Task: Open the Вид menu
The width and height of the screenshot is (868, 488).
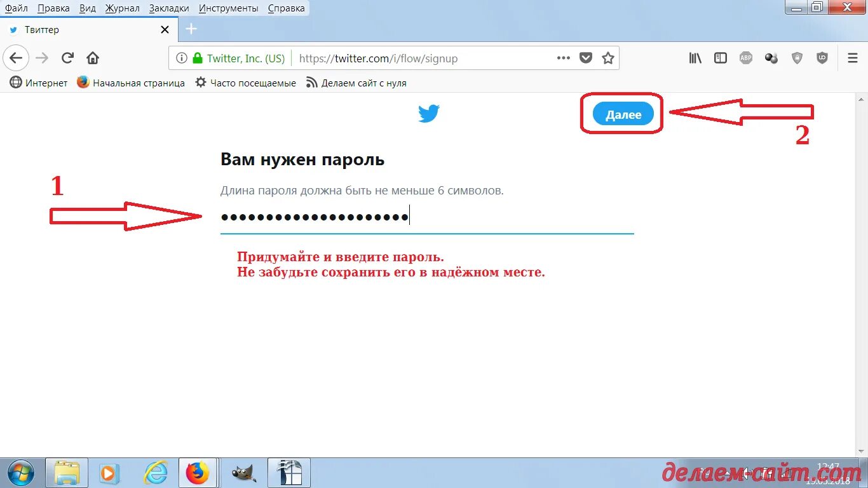Action: pos(88,8)
